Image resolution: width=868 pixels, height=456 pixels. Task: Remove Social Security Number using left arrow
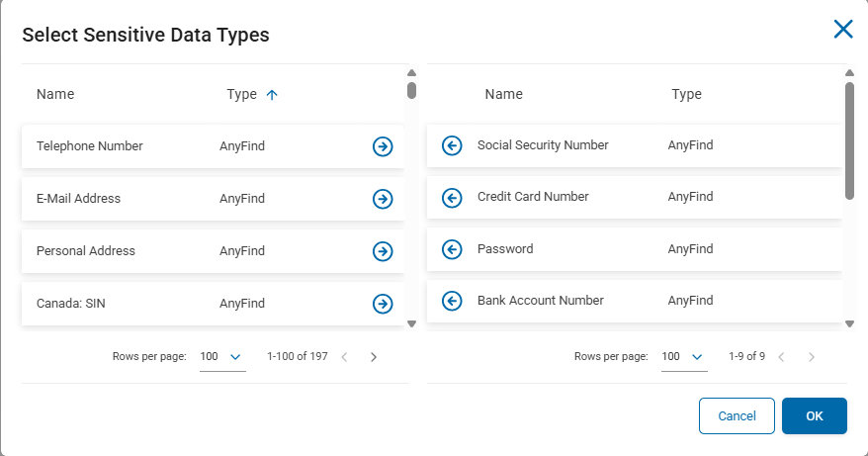pos(452,145)
